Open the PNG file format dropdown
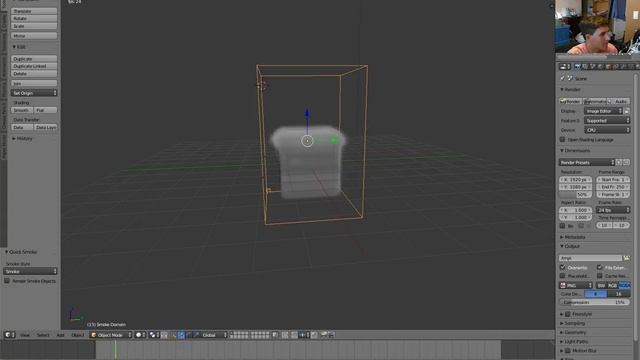The width and height of the screenshot is (640, 360). tap(576, 285)
